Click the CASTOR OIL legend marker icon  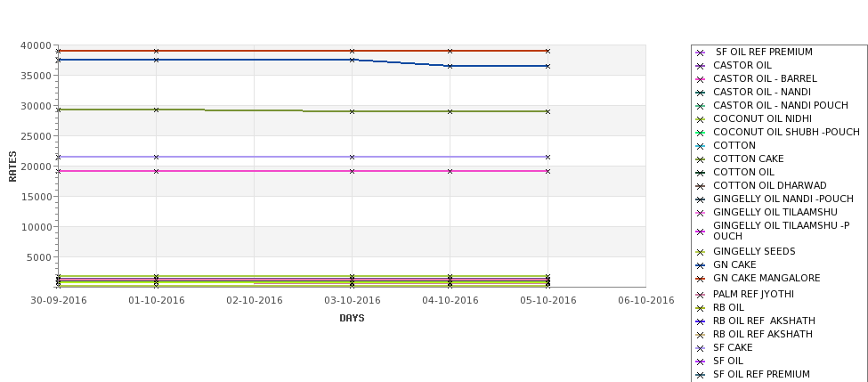point(700,66)
